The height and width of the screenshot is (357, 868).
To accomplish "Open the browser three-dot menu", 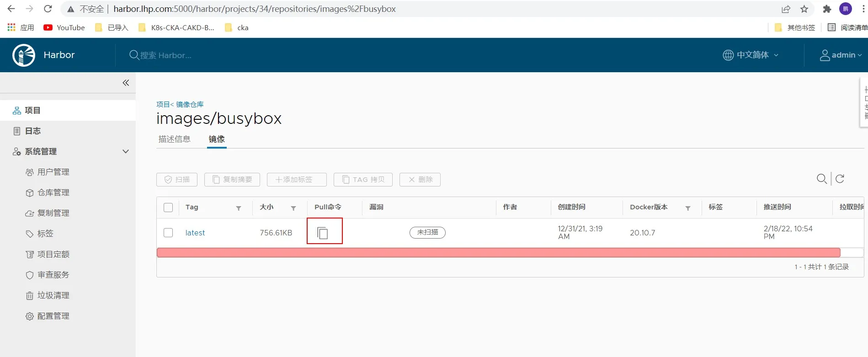I will tap(863, 9).
